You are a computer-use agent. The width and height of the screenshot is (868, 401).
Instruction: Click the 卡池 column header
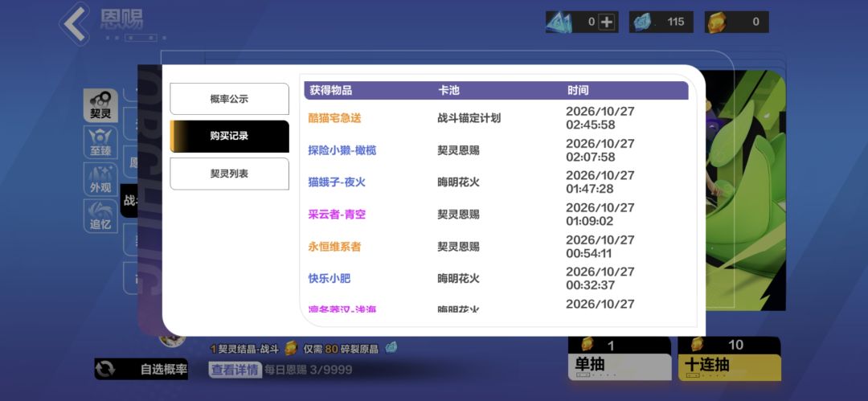pos(448,90)
